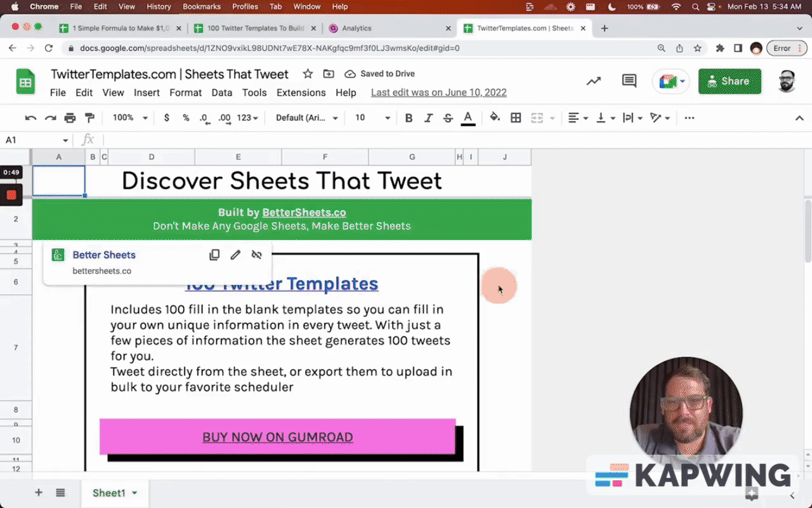Open more number formats 123 dropdown
812x508 pixels.
pos(247,118)
